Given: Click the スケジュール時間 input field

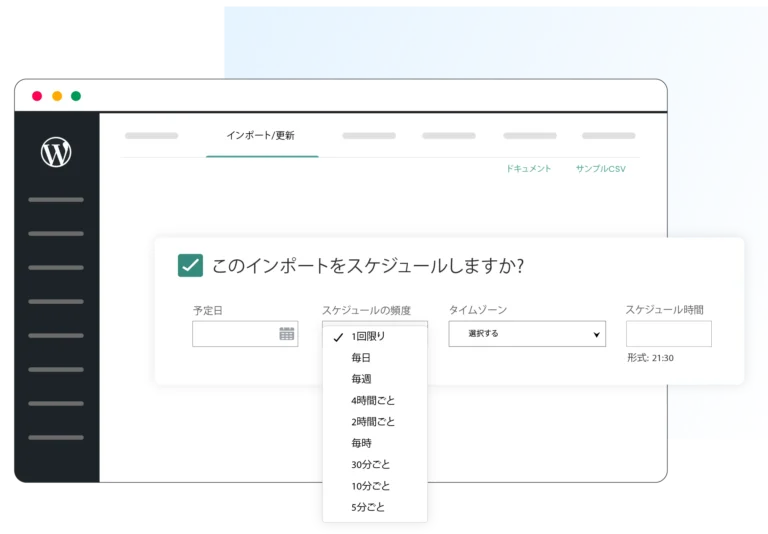Looking at the screenshot, I should pos(668,334).
